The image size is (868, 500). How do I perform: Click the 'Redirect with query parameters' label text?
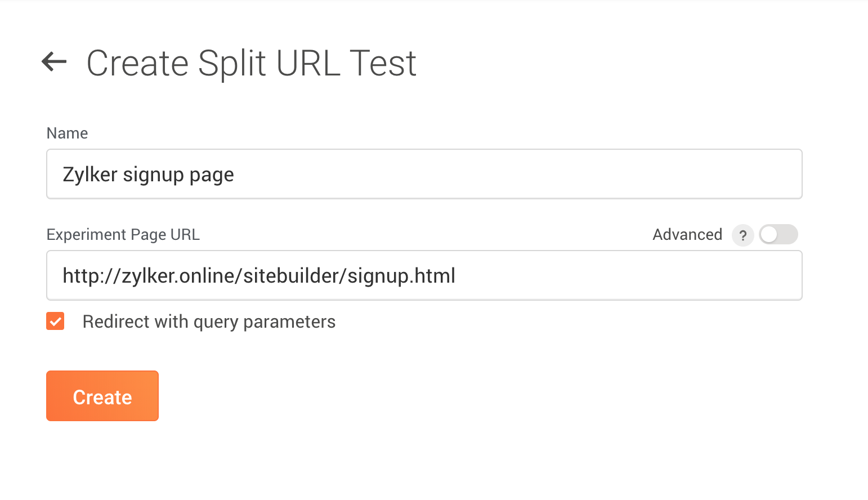209,322
